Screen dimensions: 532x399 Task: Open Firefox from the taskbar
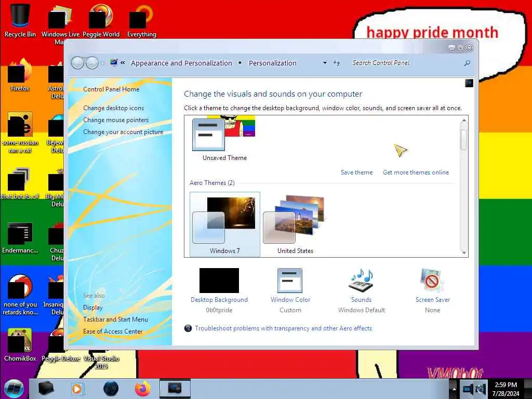(x=143, y=389)
